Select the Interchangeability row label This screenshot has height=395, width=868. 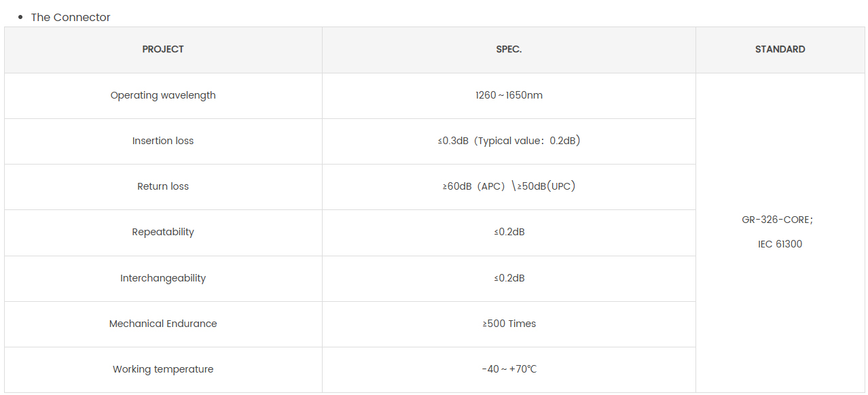tap(163, 278)
